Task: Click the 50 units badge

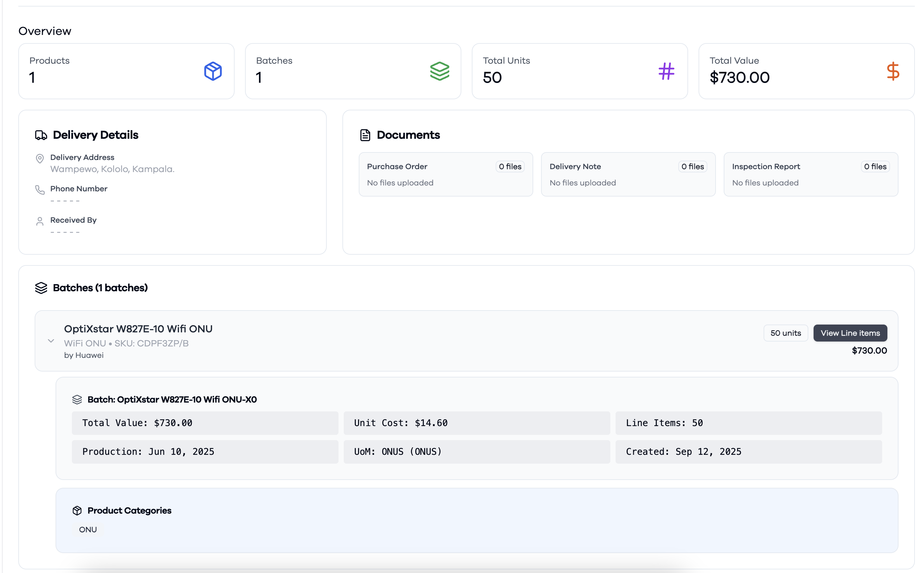Action: [x=785, y=333]
